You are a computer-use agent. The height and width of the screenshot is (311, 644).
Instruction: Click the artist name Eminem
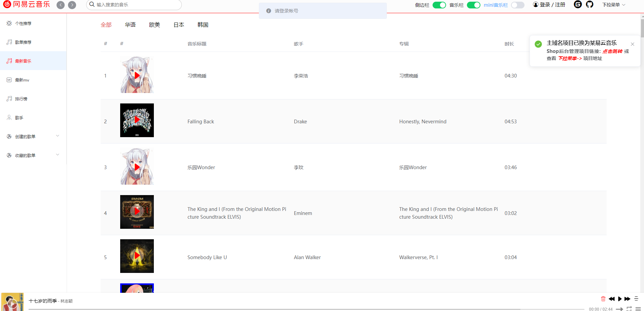click(303, 213)
